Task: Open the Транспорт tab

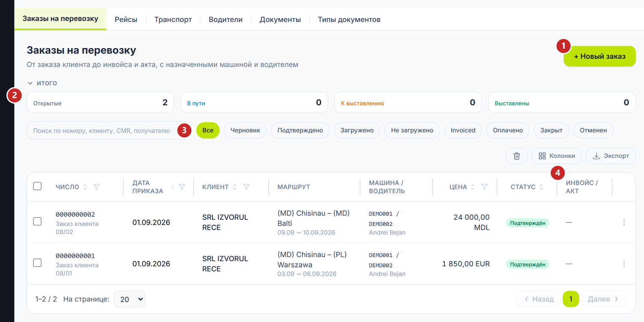Action: point(173,19)
